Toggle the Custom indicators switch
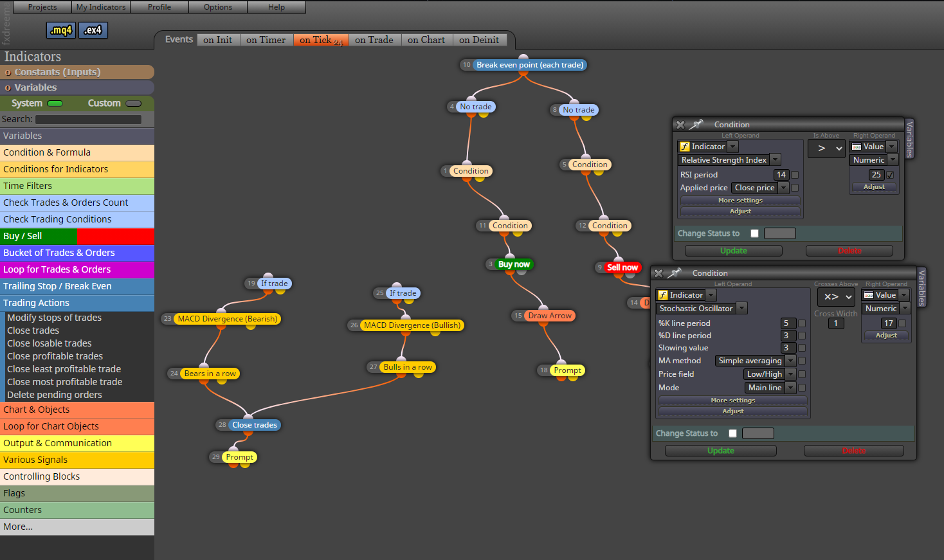The image size is (944, 560). [134, 104]
